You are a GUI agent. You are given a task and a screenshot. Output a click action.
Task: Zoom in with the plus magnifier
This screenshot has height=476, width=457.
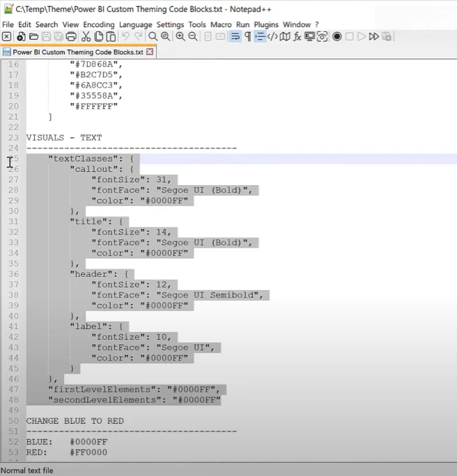(x=180, y=37)
